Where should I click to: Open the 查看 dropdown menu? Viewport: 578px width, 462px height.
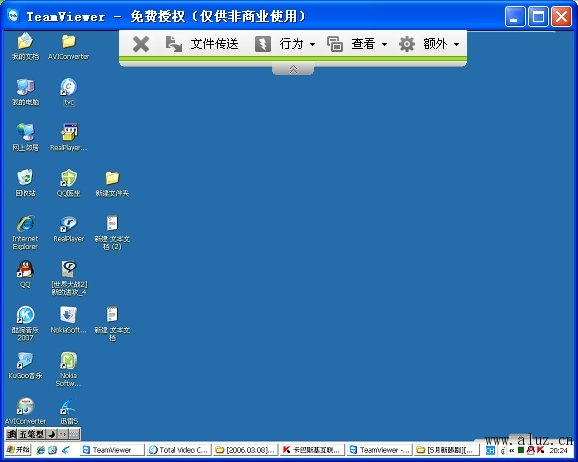click(369, 44)
